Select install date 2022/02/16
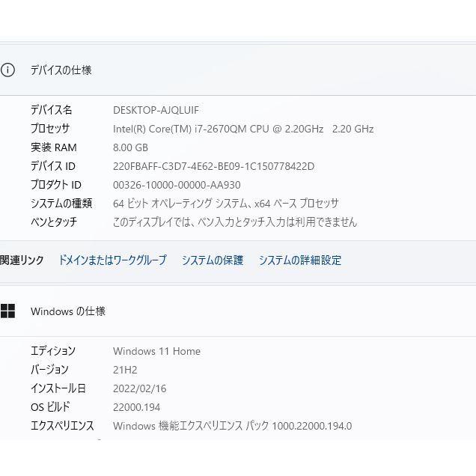 pyautogui.click(x=140, y=388)
